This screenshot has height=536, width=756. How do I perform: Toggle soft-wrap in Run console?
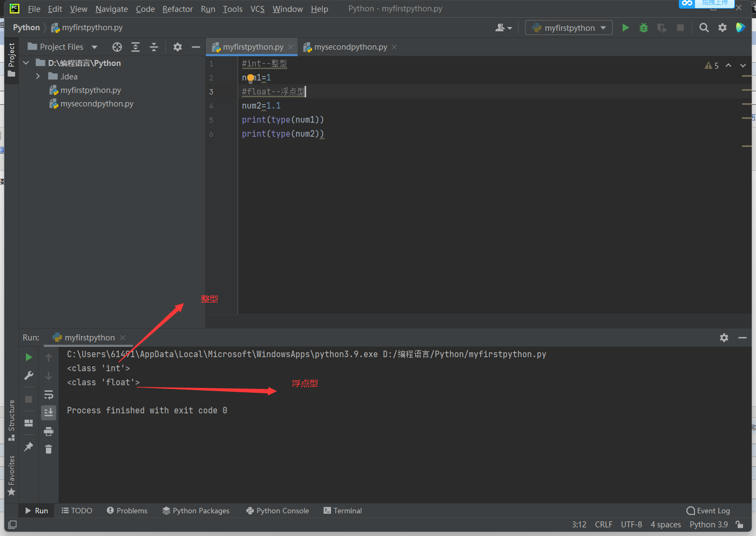[x=49, y=394]
